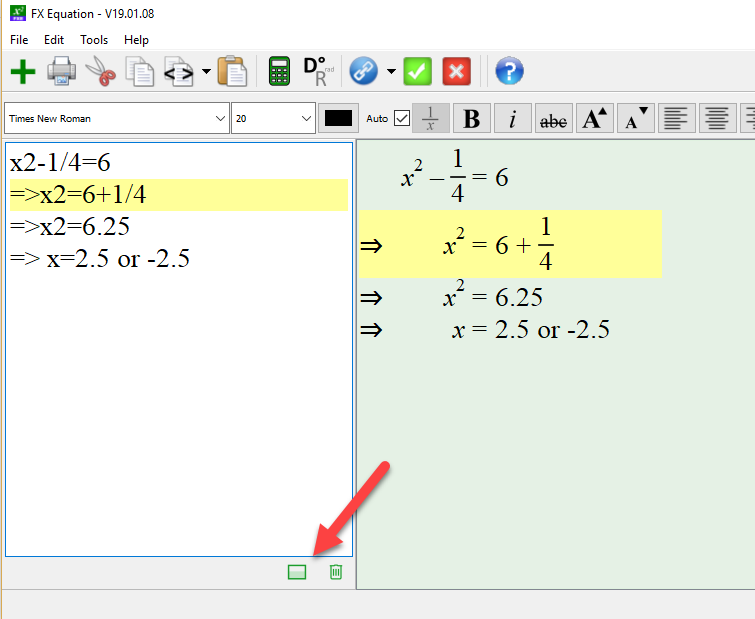Click the black font color swatch
755x619 pixels.
pos(339,118)
